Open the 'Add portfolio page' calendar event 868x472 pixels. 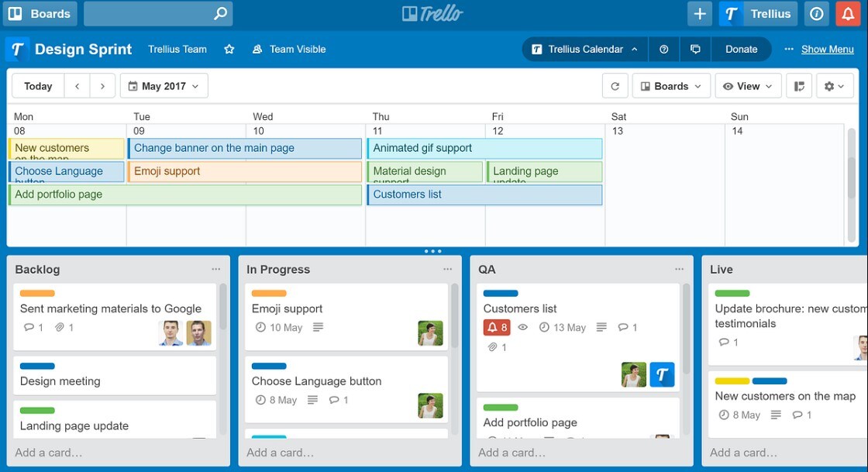(x=185, y=195)
